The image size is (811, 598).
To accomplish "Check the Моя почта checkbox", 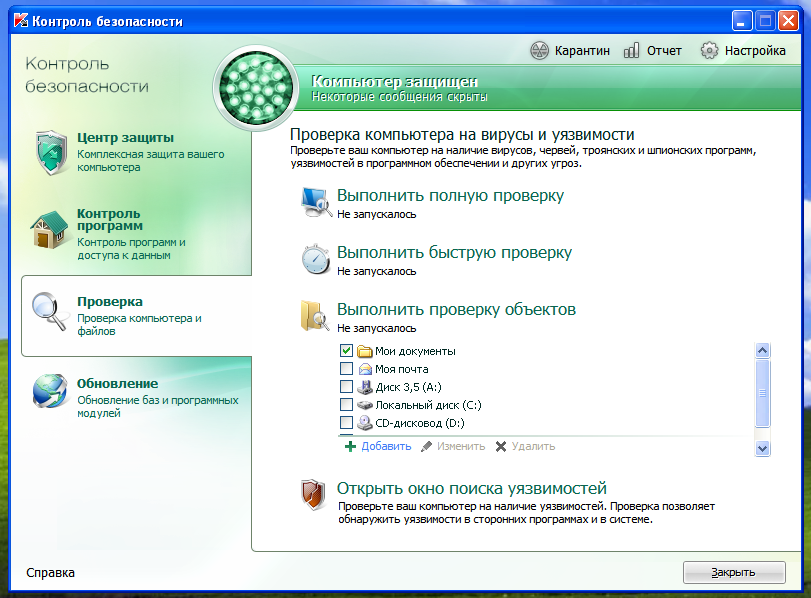I will coord(347,369).
